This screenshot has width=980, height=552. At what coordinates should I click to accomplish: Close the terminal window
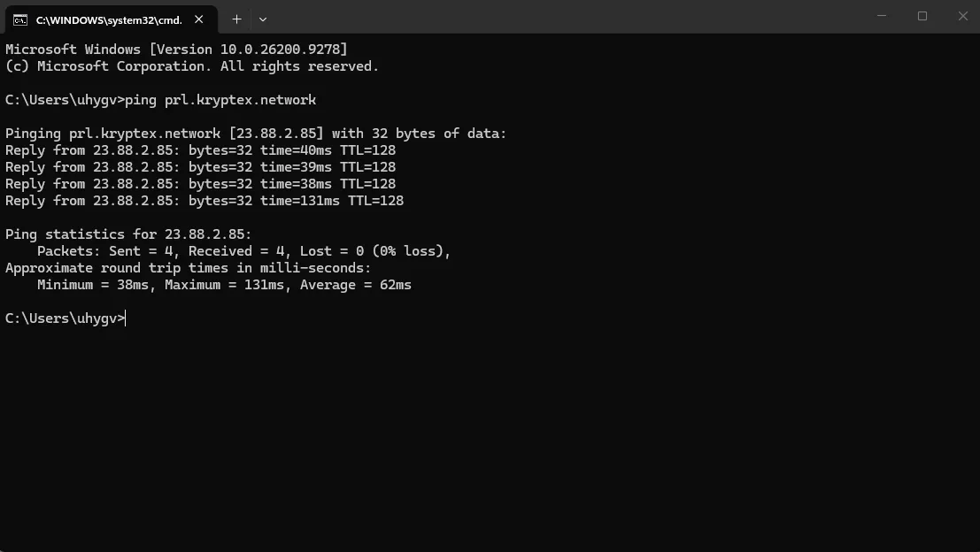click(962, 16)
